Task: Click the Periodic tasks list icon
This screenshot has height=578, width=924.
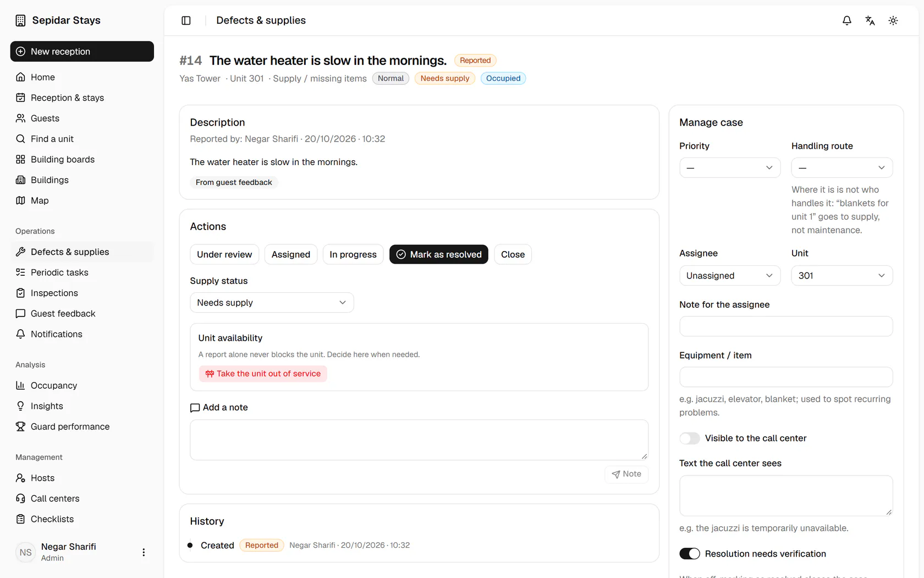Action: 20,272
